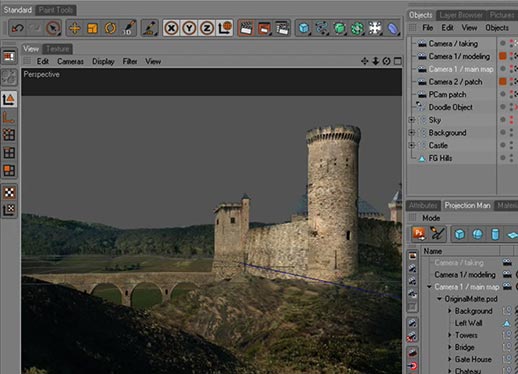Click the blue deformer capsule icon
Screen dimensions: 518x374
(393, 28)
